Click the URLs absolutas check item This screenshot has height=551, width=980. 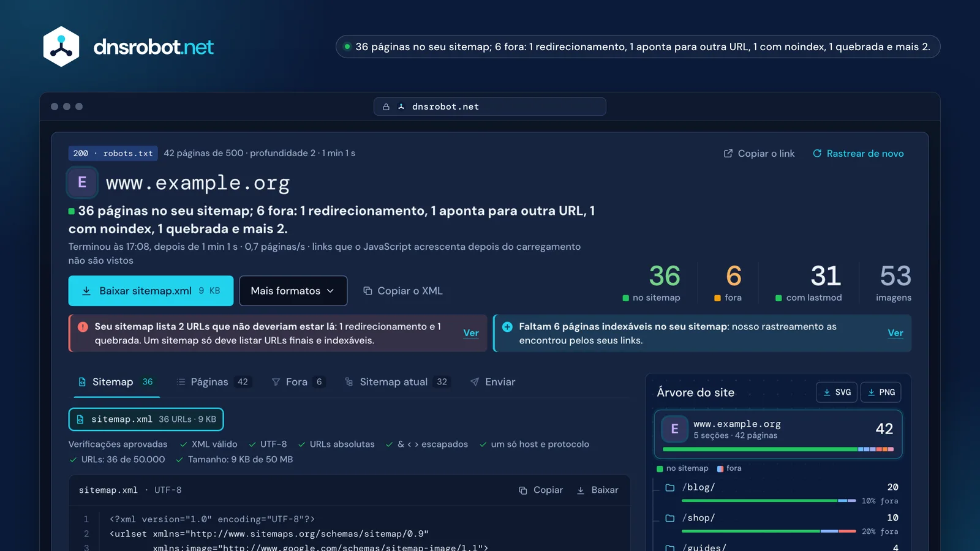click(x=336, y=444)
